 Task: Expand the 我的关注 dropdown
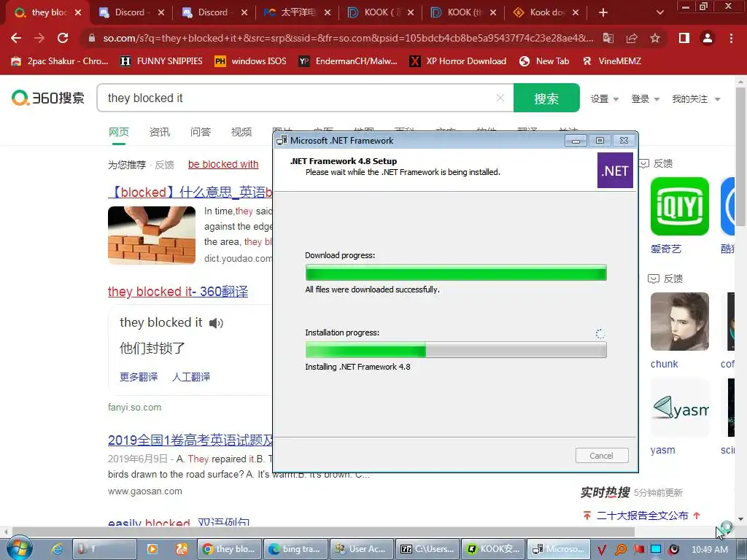[696, 99]
